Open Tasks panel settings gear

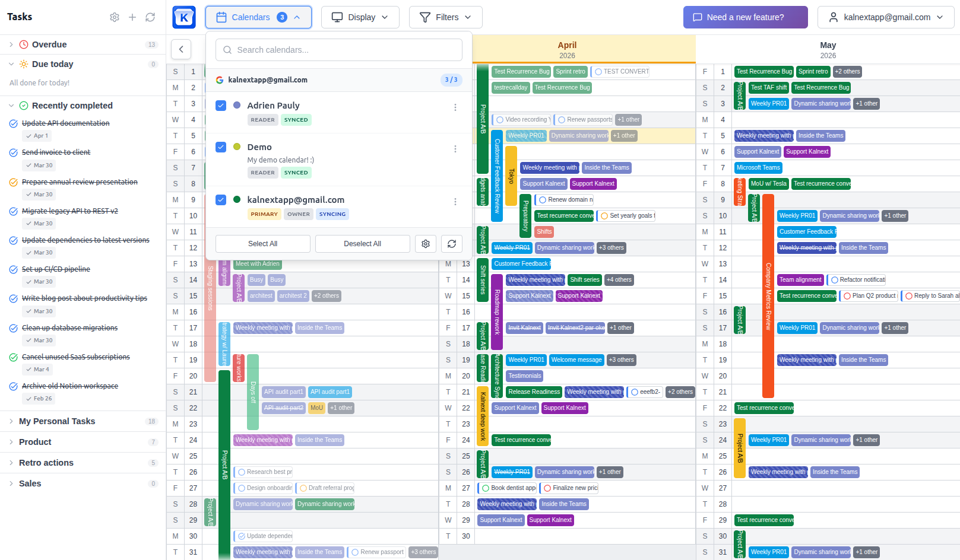click(115, 17)
